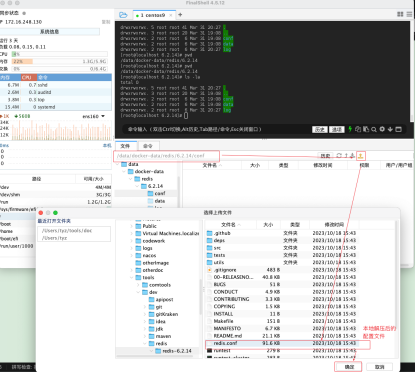Go up to parent directory icon

[346, 156]
